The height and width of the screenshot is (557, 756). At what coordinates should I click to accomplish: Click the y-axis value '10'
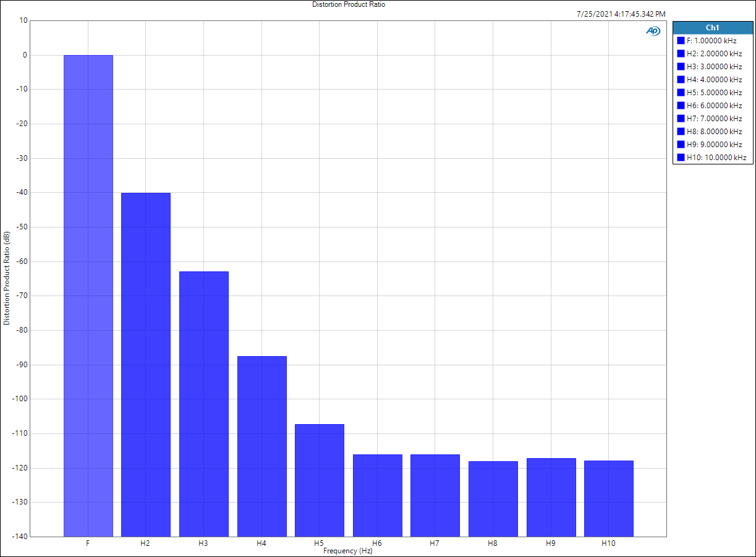tap(23, 20)
